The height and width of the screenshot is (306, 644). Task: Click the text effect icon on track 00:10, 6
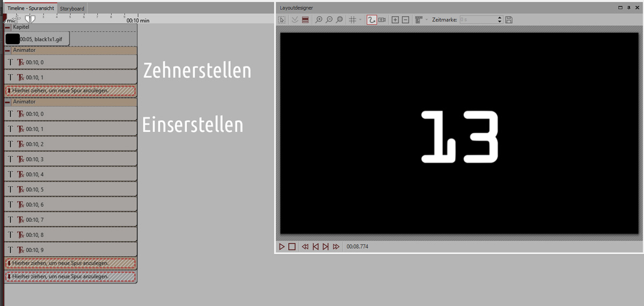tap(21, 204)
